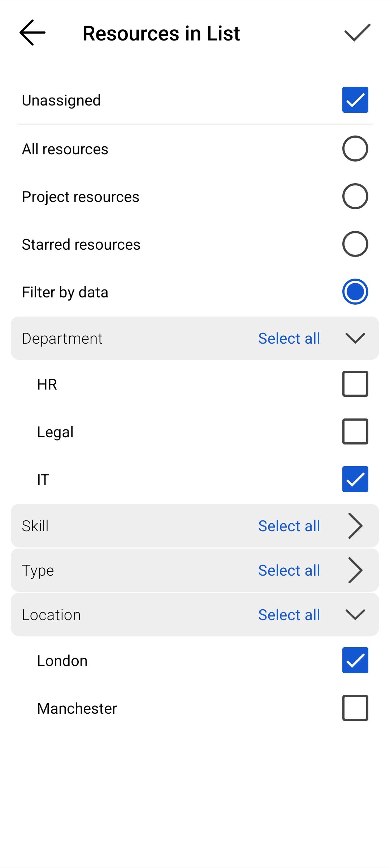Tap Select all for Location
This screenshot has height=868, width=390.
[289, 614]
